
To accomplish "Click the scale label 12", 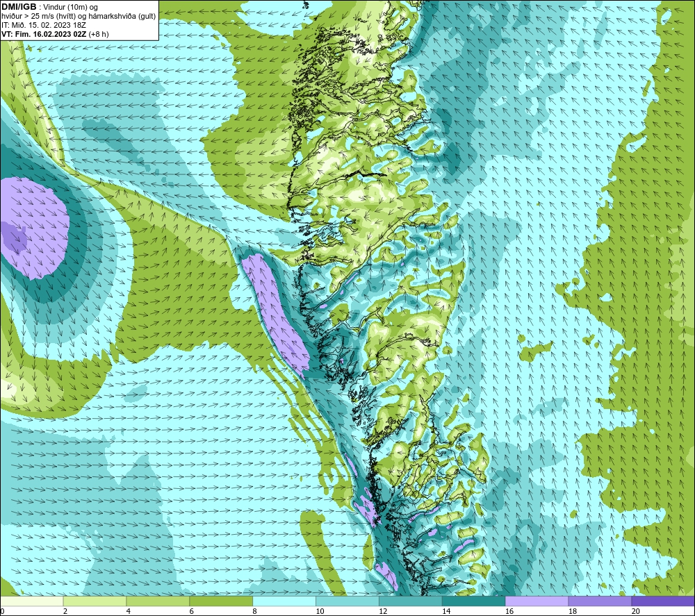I will [x=383, y=611].
